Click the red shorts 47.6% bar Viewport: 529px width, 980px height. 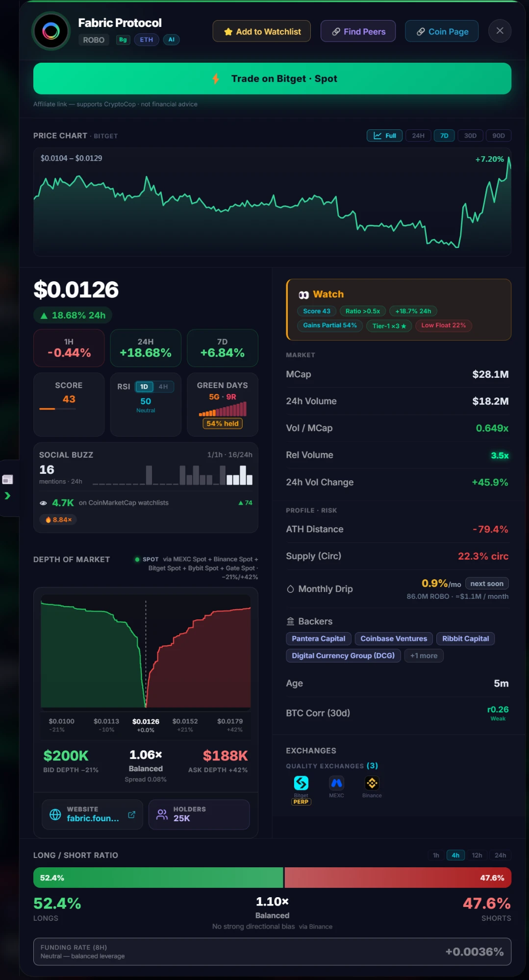point(398,878)
